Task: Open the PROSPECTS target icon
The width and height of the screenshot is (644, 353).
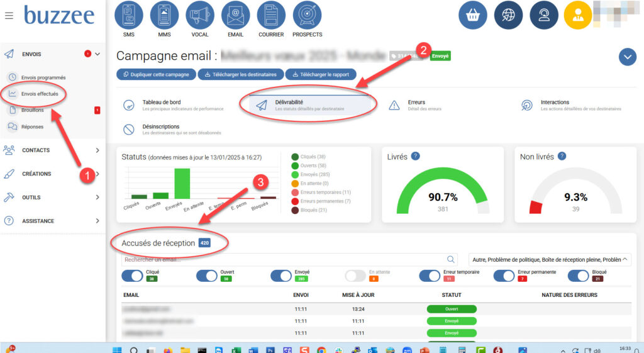Action: pyautogui.click(x=307, y=15)
